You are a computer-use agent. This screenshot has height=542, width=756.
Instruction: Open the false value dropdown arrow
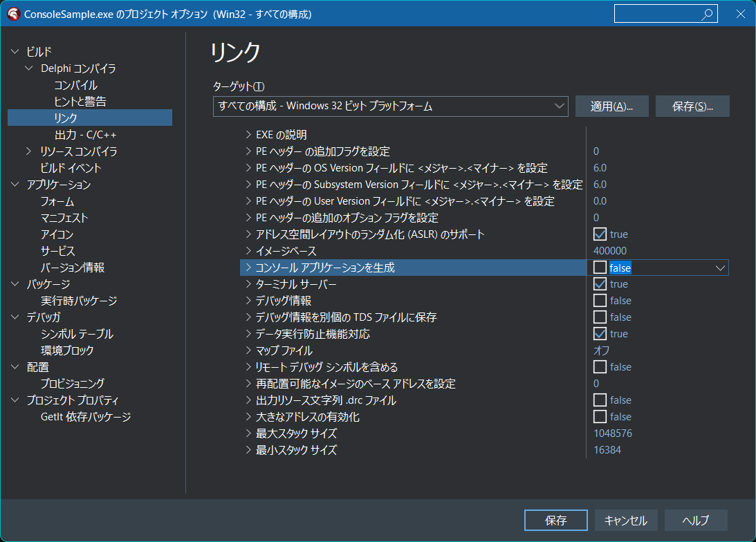(x=720, y=268)
